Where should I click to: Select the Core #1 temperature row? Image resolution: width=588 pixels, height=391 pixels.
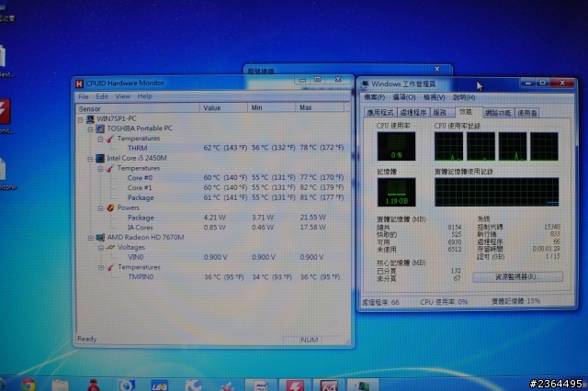(x=210, y=187)
